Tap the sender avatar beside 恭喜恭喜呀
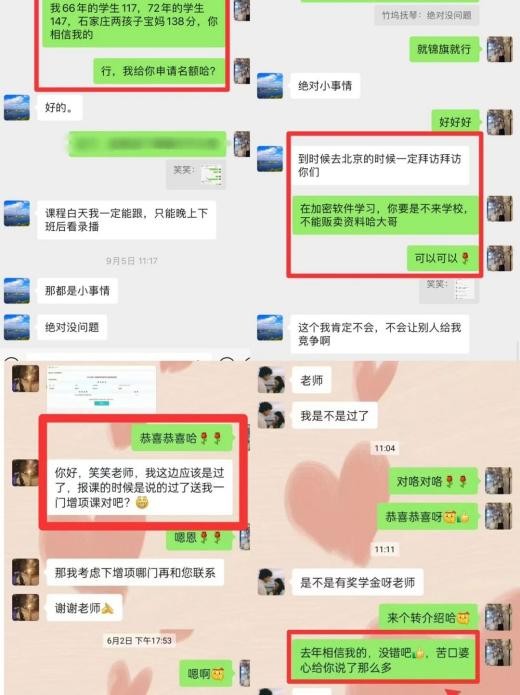Image resolution: width=520 pixels, height=695 pixels. pyautogui.click(x=498, y=516)
